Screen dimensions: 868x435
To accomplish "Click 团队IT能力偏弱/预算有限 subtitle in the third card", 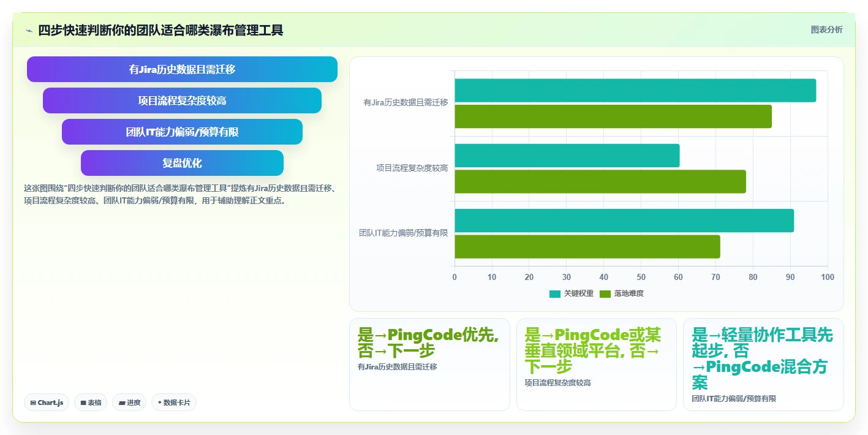I will [x=734, y=399].
